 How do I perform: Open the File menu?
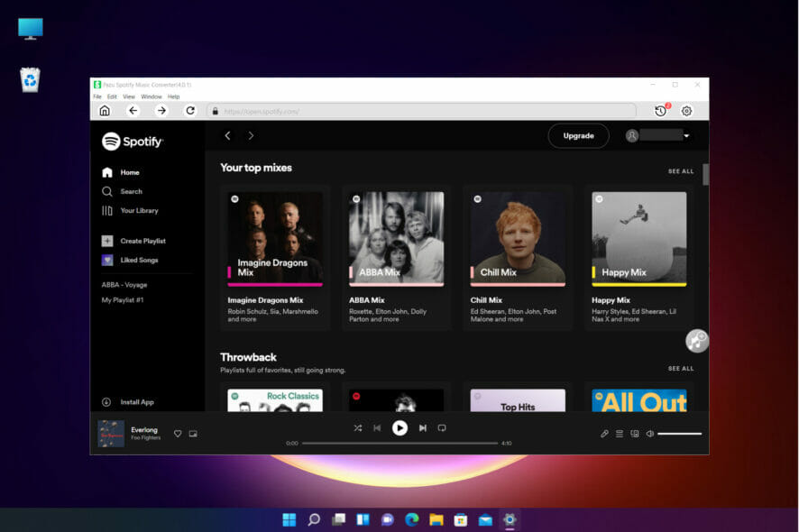coord(97,96)
